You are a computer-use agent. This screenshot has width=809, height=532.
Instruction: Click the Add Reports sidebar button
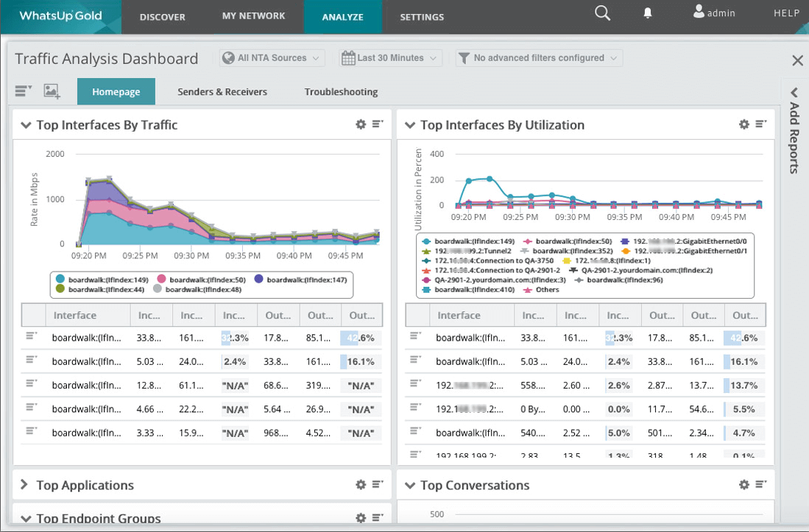794,131
